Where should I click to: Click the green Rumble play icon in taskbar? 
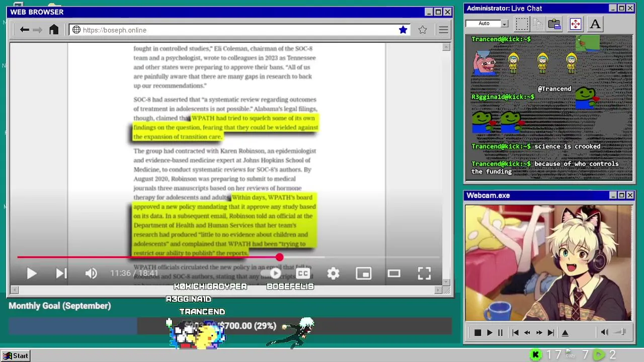coord(599,355)
